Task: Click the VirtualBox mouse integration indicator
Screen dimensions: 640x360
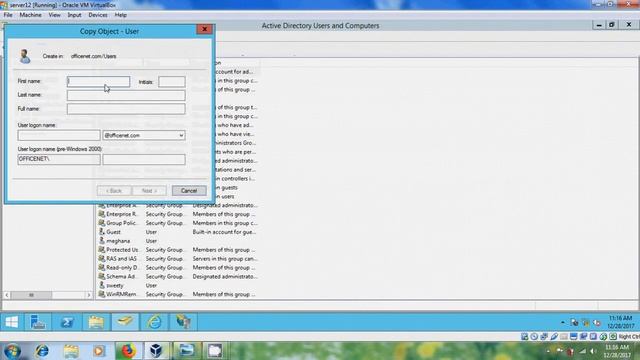Action: point(603,337)
